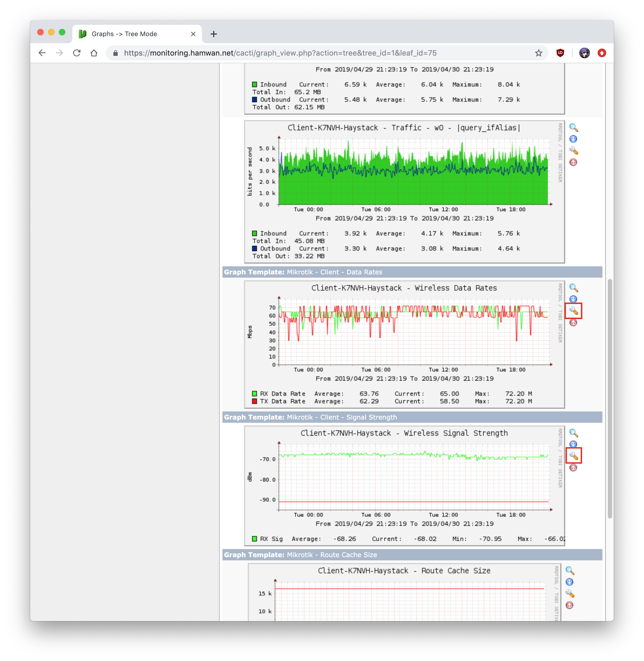
Task: Download CSV for Wireless Data Rates
Action: click(x=573, y=299)
